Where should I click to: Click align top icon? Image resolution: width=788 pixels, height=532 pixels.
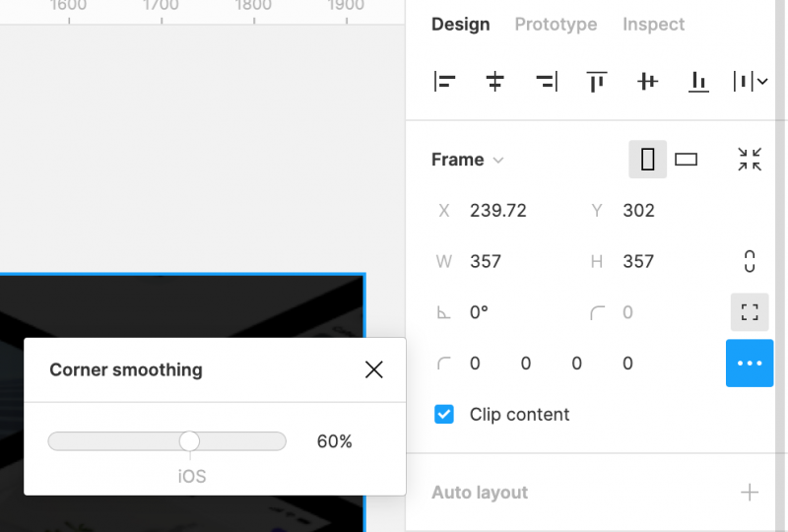(x=596, y=82)
